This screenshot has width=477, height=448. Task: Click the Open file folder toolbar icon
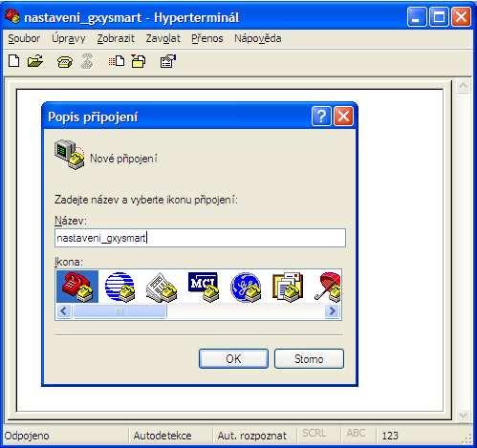pyautogui.click(x=35, y=61)
